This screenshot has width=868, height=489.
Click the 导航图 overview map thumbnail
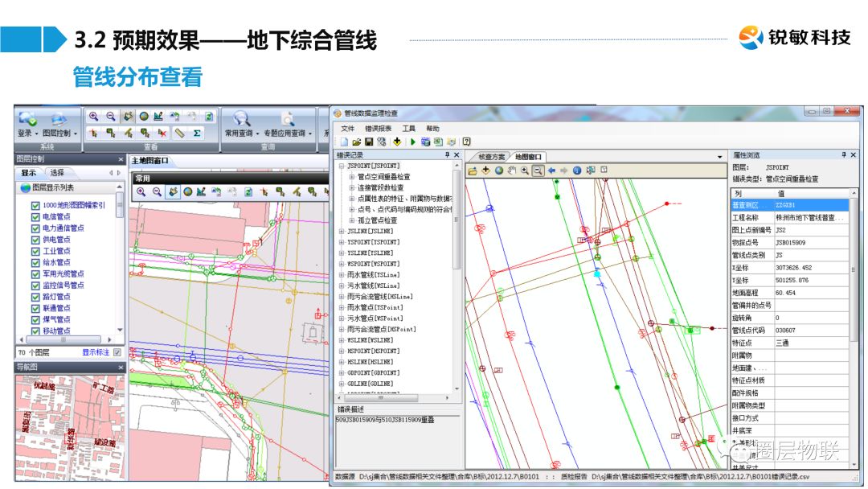pyautogui.click(x=70, y=426)
